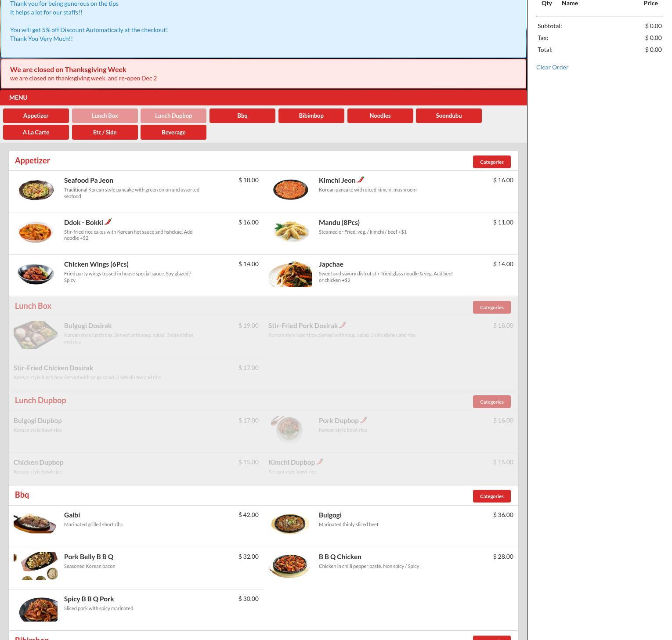Click the Chicken Wings photo

pos(36,274)
